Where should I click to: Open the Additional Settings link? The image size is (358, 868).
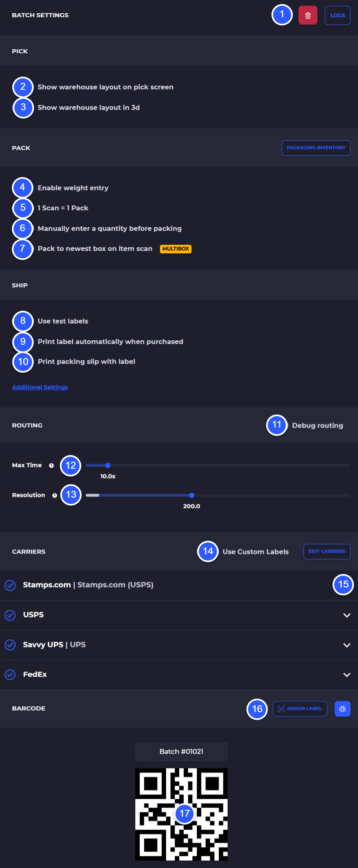(x=40, y=387)
